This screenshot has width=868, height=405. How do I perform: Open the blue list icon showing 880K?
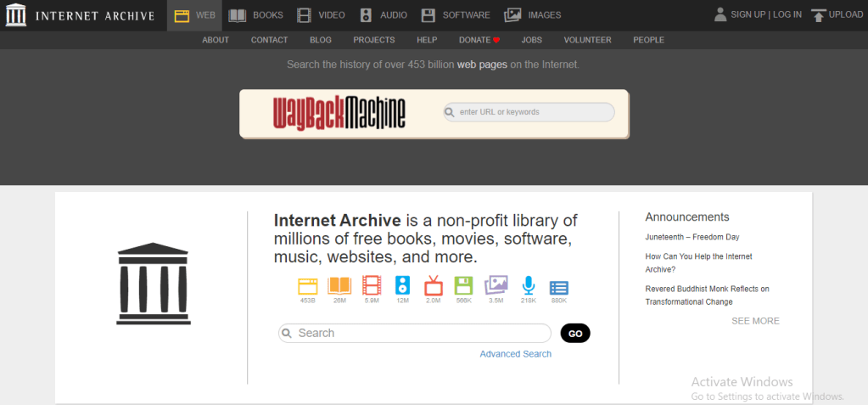click(x=558, y=287)
